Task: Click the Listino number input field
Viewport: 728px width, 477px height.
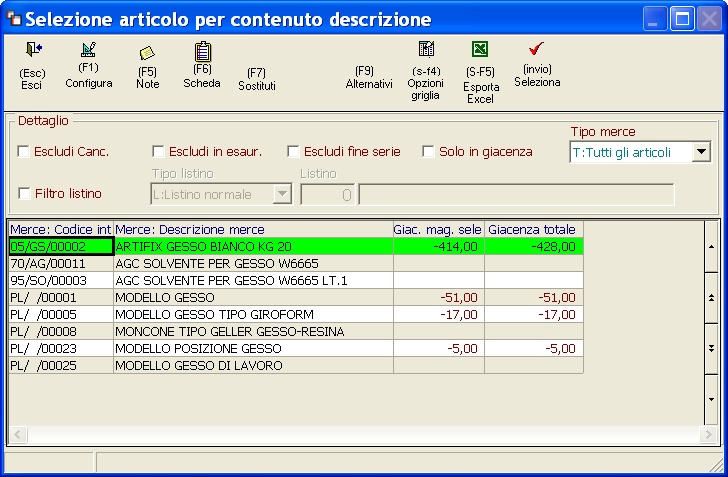Action: tap(328, 195)
